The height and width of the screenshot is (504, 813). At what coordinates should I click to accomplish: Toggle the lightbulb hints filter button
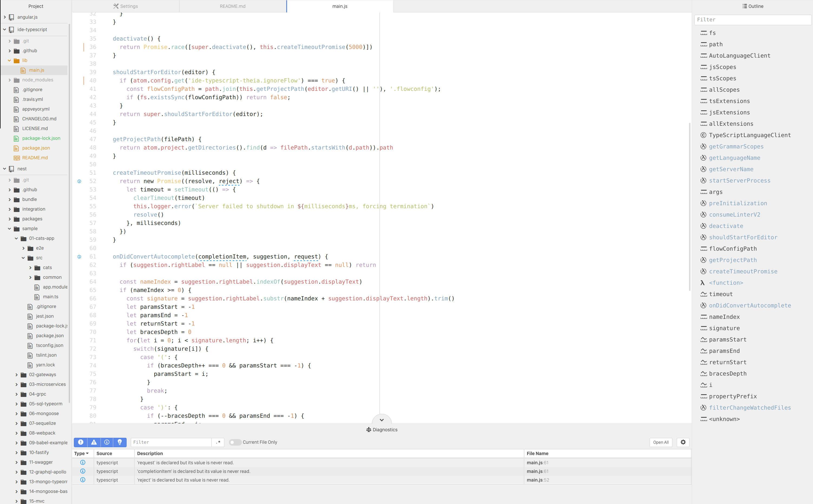coord(120,442)
